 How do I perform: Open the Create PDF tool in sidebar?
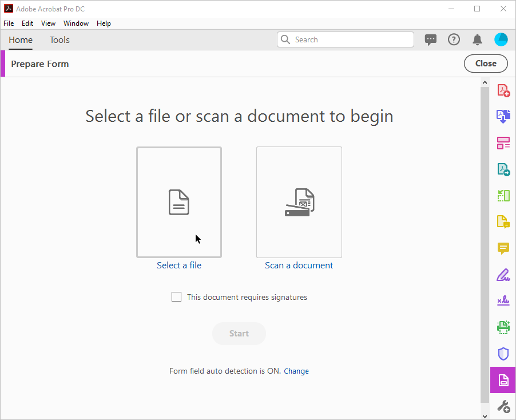[x=503, y=90]
